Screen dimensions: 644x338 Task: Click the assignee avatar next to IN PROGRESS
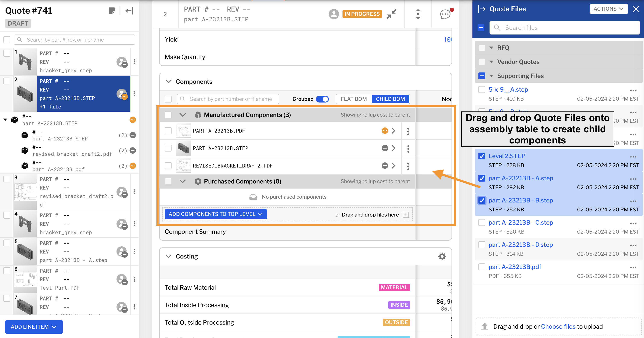pos(334,14)
